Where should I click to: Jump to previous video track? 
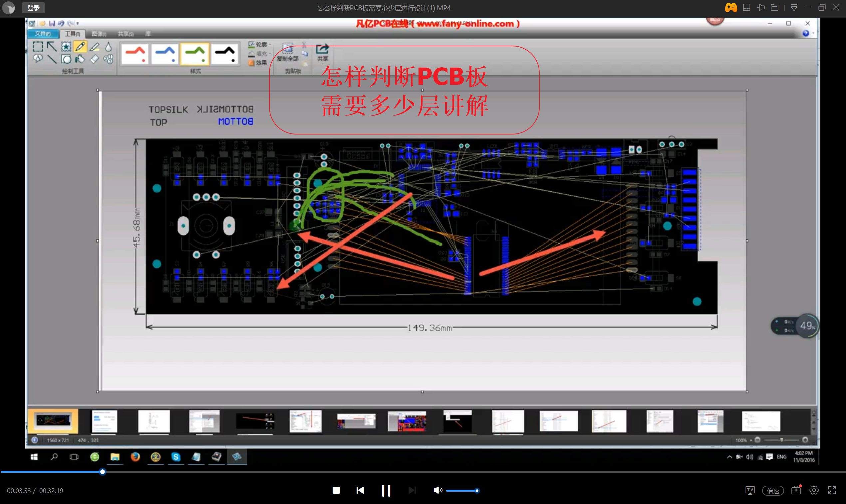360,490
